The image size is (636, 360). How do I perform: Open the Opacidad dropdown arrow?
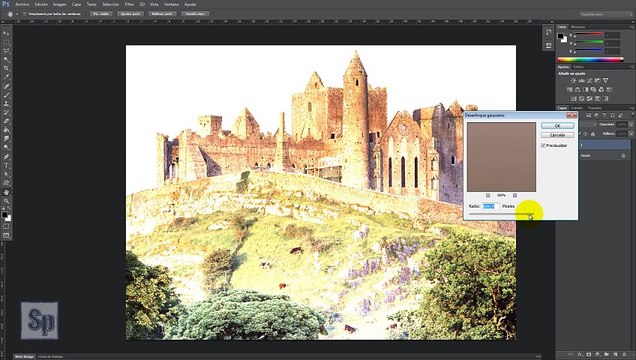(x=631, y=124)
